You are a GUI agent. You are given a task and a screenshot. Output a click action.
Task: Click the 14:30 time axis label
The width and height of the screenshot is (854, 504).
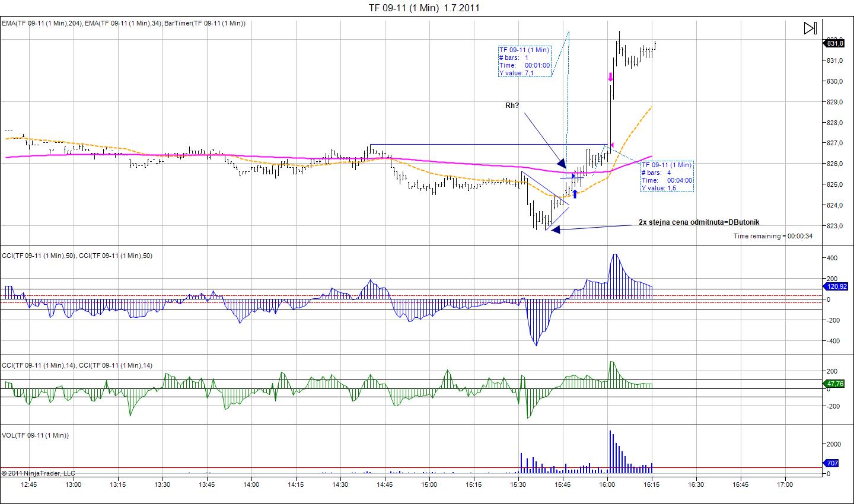pos(340,484)
